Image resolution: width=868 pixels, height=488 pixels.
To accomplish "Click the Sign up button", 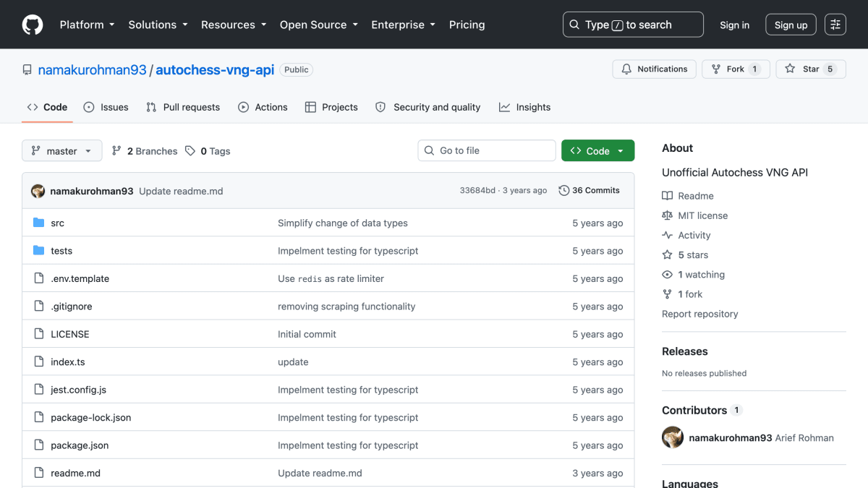I will [x=791, y=25].
